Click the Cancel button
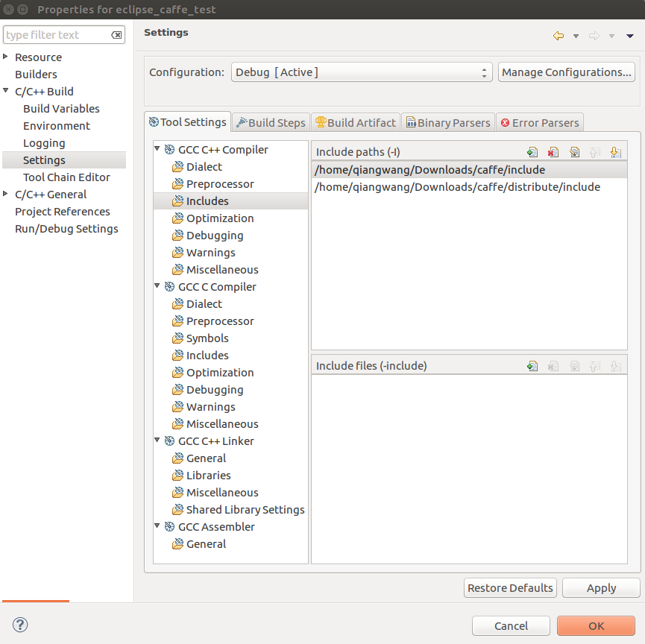Image resolution: width=645 pixels, height=644 pixels. point(511,626)
